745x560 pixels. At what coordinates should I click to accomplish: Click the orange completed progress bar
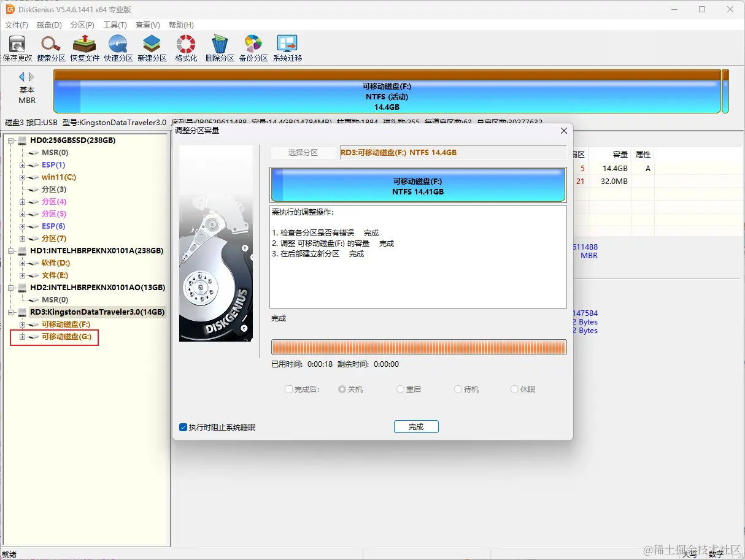419,348
